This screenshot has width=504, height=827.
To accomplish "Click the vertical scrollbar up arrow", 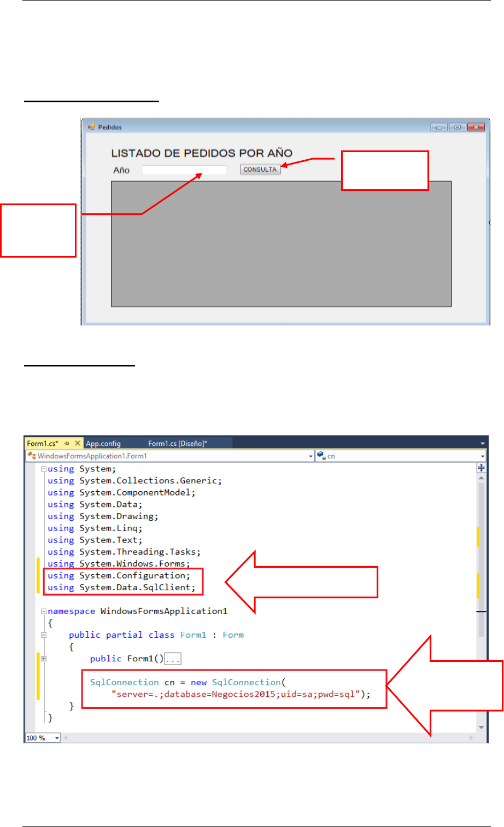I will 482,477.
